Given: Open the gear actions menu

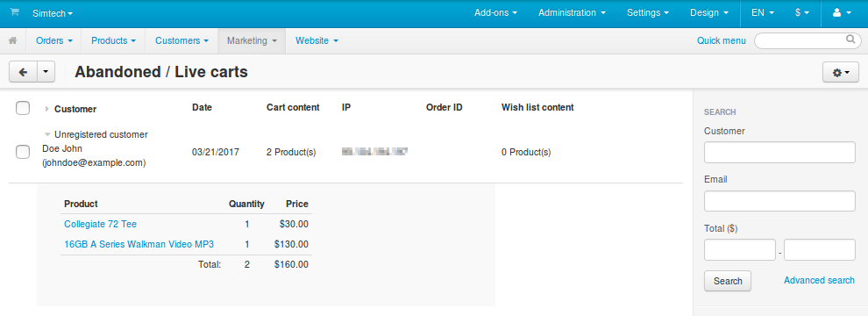Looking at the screenshot, I should [840, 73].
